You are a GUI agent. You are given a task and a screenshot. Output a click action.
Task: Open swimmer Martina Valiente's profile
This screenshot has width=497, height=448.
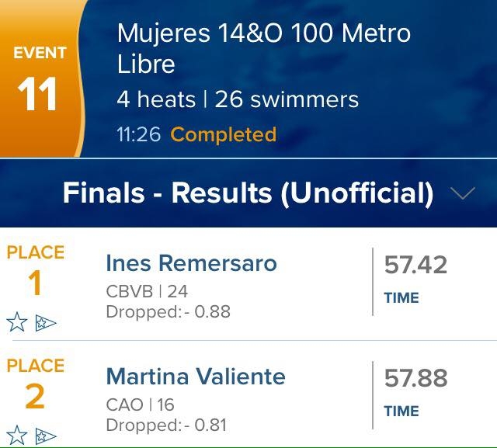196,377
